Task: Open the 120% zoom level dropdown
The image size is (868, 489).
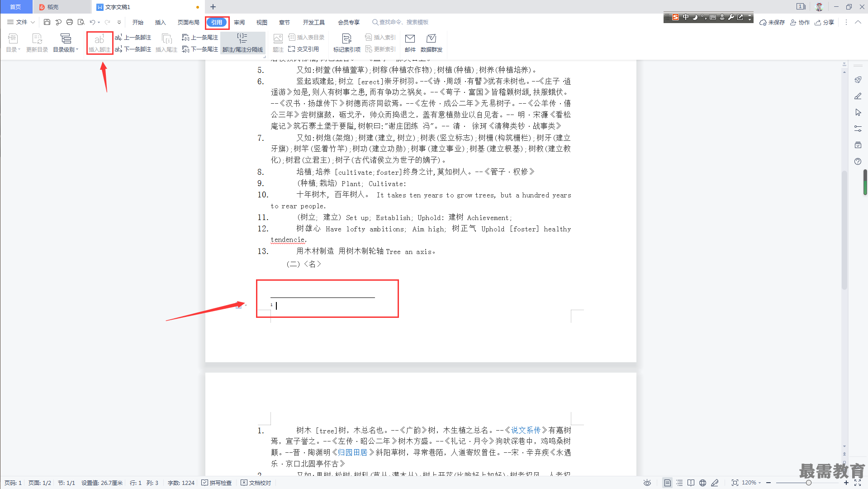Action: point(751,483)
